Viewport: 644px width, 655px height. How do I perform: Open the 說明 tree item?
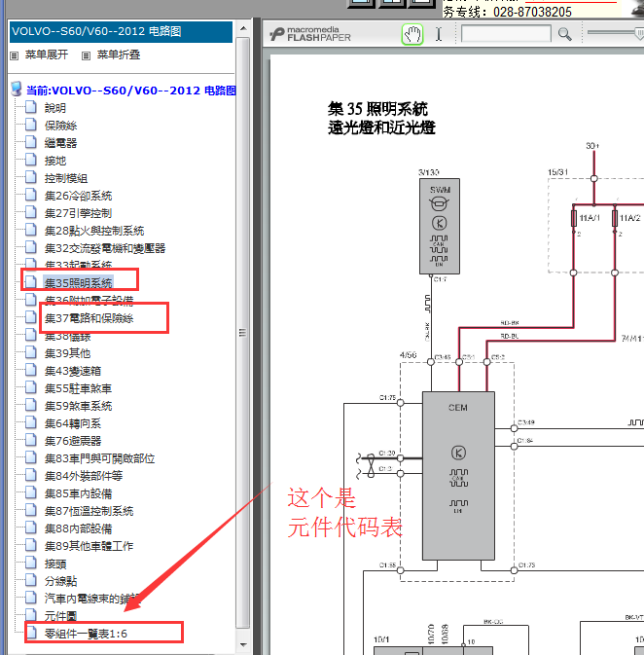coord(55,108)
